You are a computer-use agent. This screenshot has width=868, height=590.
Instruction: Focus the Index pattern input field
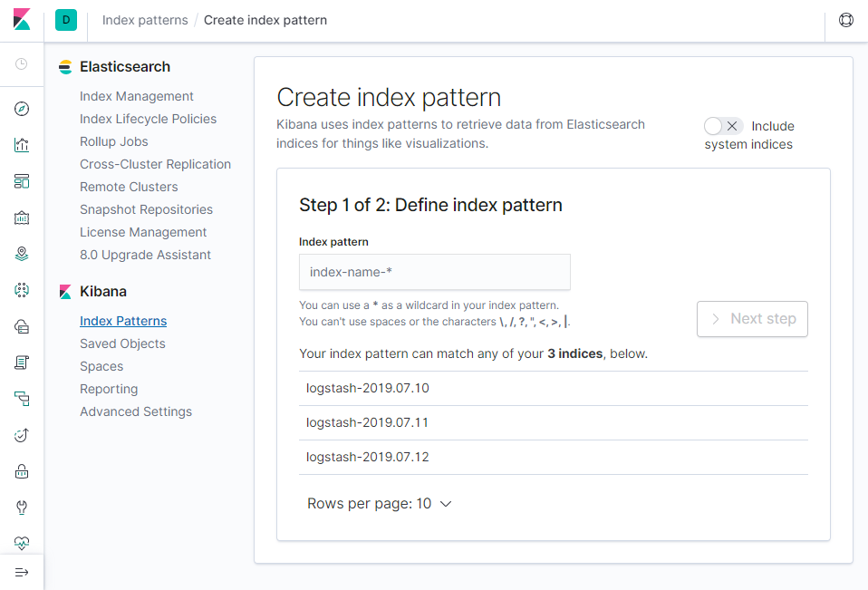(x=435, y=272)
